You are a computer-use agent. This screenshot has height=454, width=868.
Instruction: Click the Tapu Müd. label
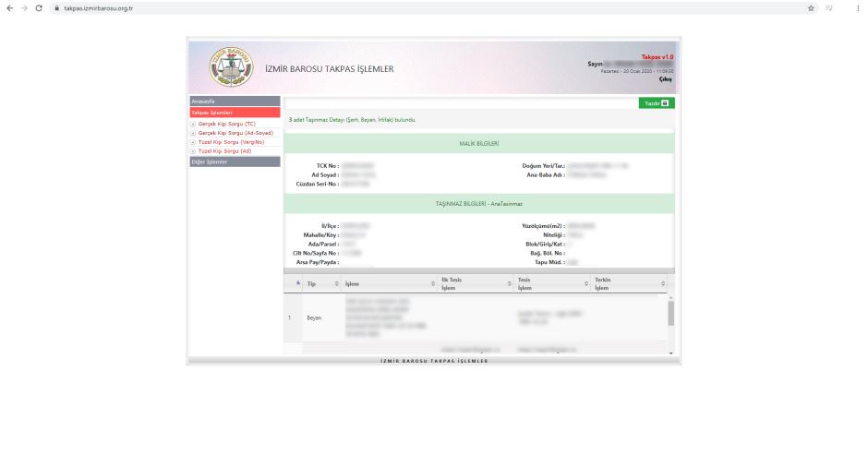tap(549, 262)
